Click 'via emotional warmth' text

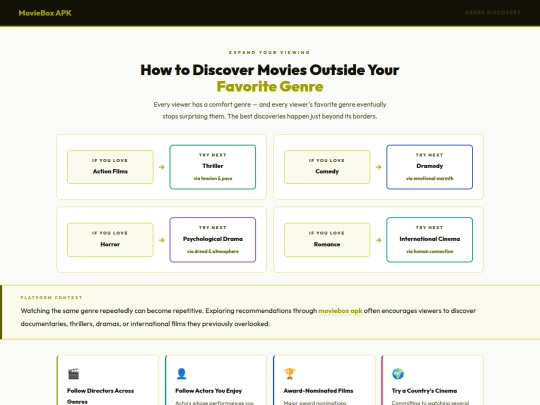coord(429,178)
